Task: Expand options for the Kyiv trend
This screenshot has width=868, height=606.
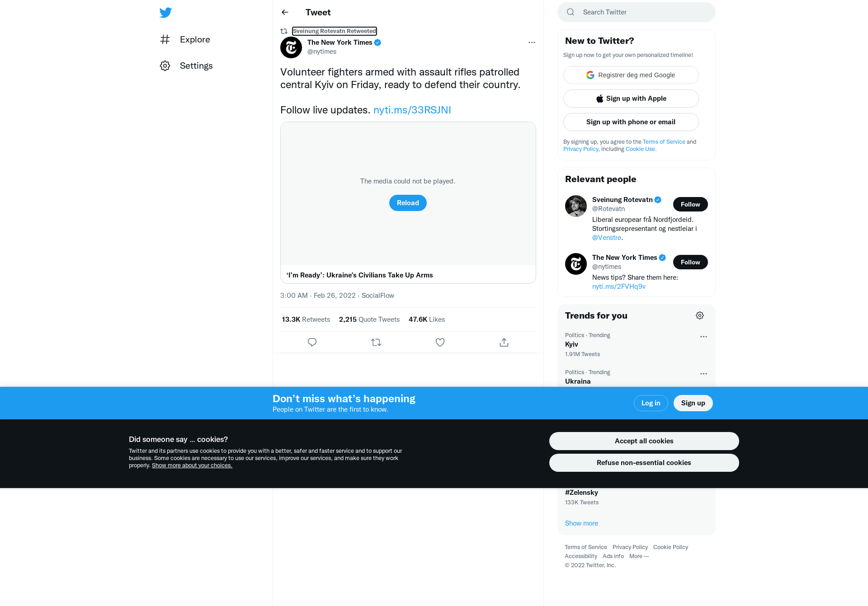Action: pos(703,337)
